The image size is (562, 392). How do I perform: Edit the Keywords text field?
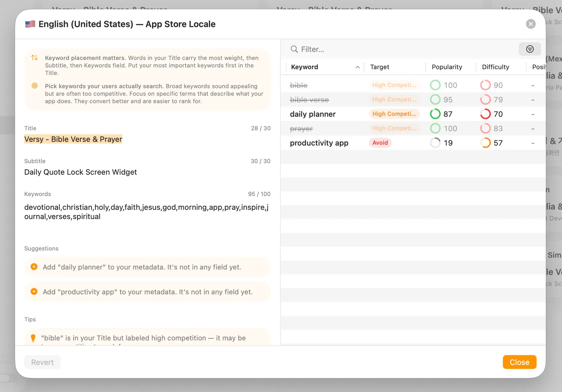(x=147, y=212)
